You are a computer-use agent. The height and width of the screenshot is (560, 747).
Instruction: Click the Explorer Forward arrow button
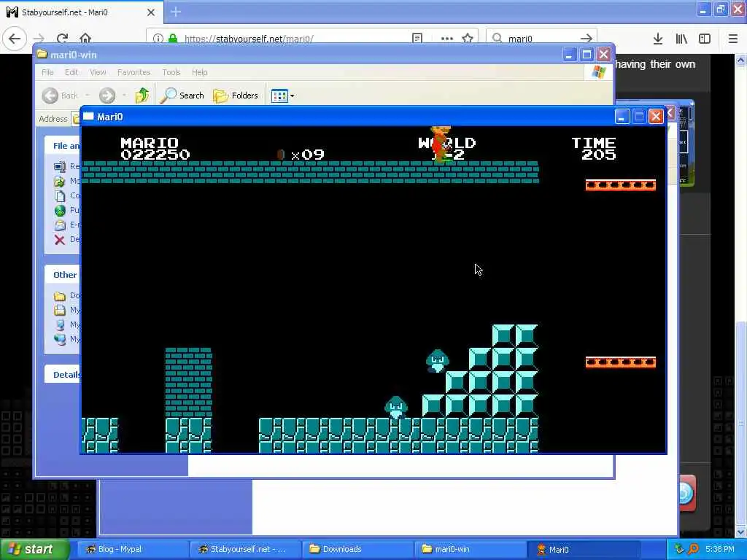click(107, 96)
